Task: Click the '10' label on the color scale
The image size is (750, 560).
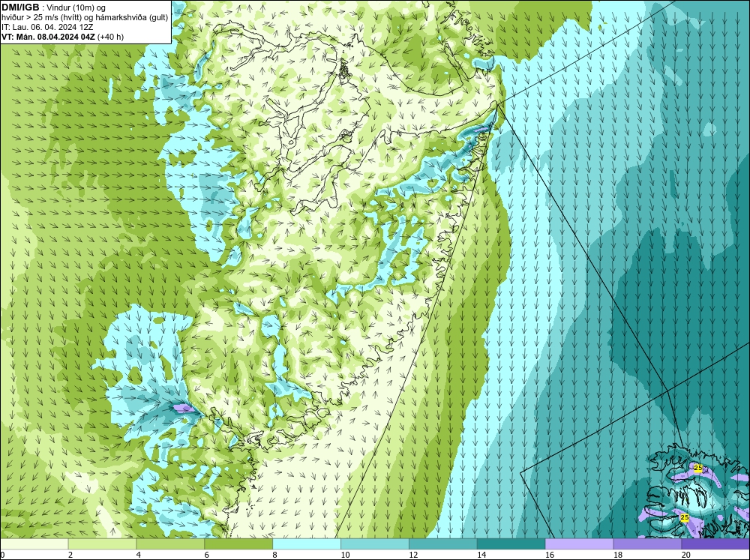Action: coord(345,555)
